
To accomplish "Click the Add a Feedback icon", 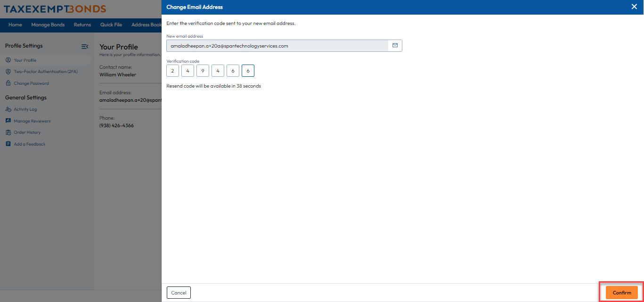I will [x=8, y=144].
